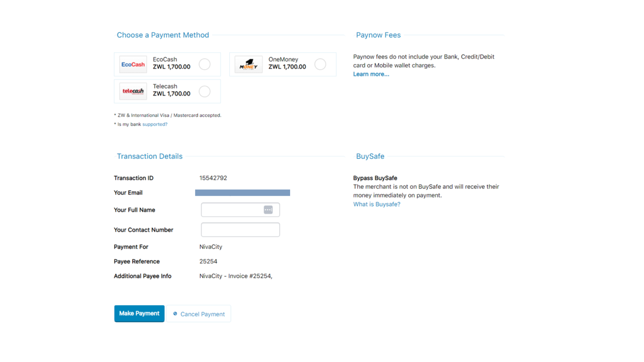Viewport: 644px width, 362px height.
Task: Open the 'Learn more...' link under Paynow Fees
Action: [371, 74]
